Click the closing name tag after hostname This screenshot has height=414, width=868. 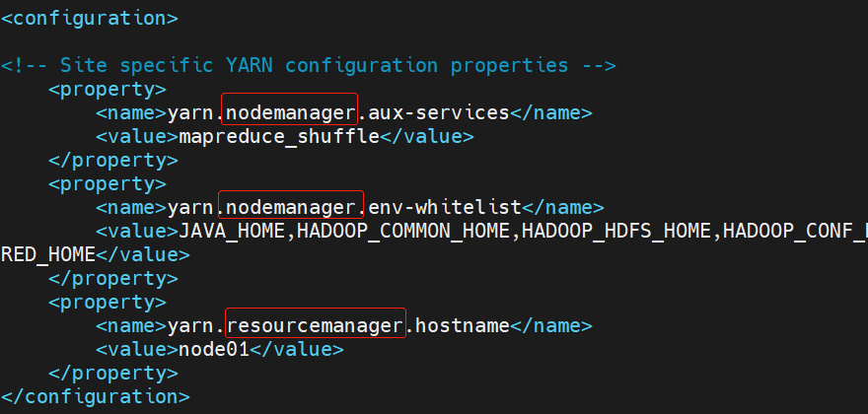(550, 326)
